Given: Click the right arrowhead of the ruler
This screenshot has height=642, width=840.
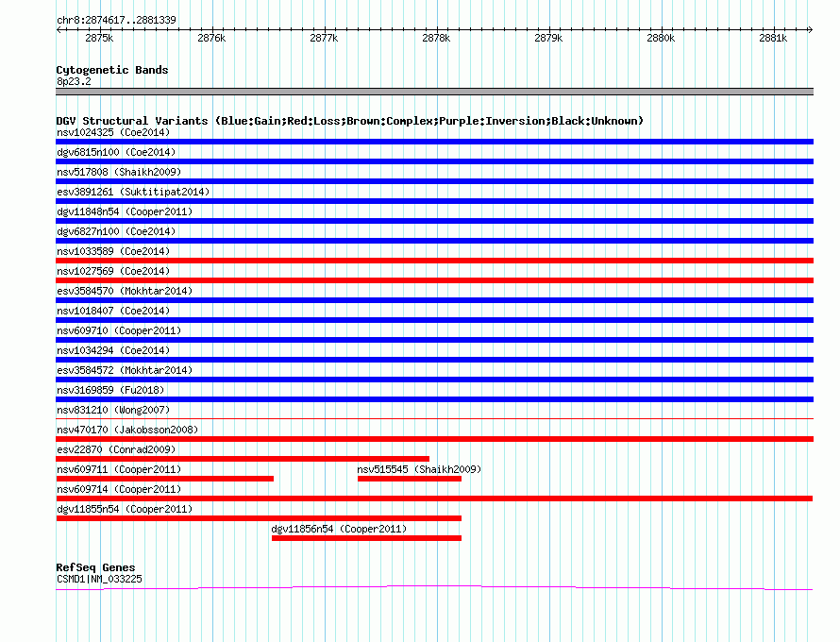Looking at the screenshot, I should coord(810,29).
